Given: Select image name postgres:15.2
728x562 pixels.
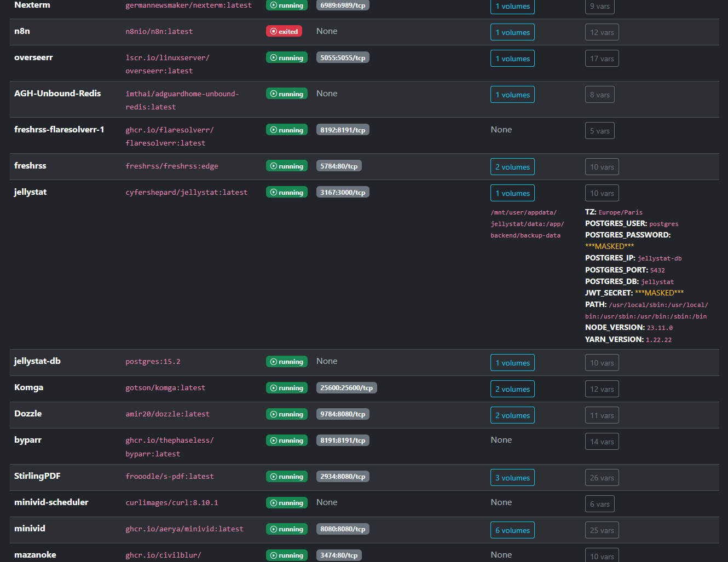Looking at the screenshot, I should pyautogui.click(x=153, y=362).
